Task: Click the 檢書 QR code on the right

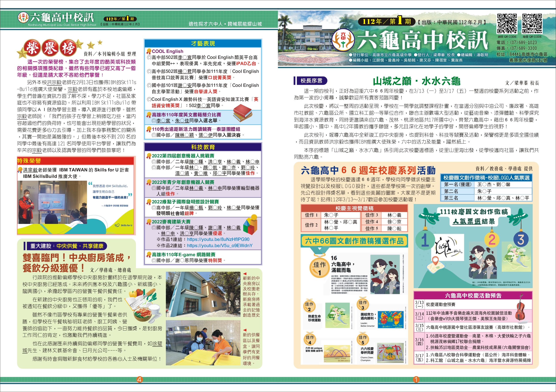Action: point(532,24)
